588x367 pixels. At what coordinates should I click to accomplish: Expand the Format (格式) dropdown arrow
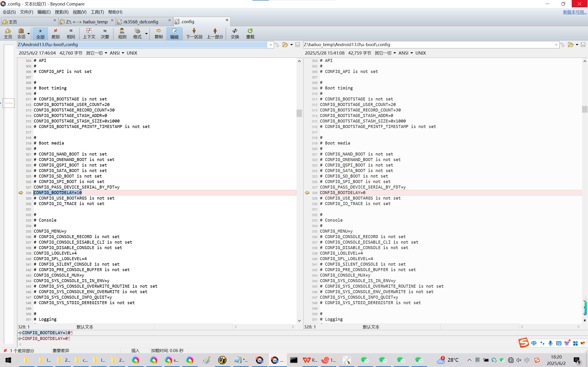(x=146, y=33)
